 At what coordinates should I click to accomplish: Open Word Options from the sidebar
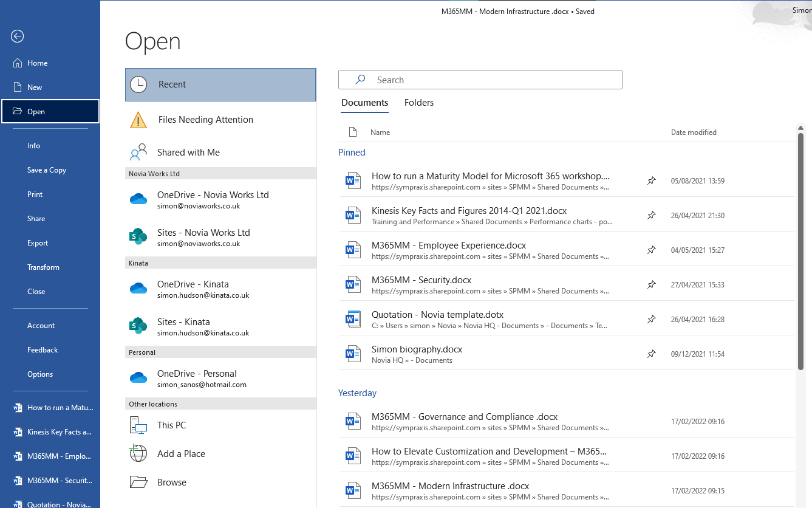click(x=39, y=374)
